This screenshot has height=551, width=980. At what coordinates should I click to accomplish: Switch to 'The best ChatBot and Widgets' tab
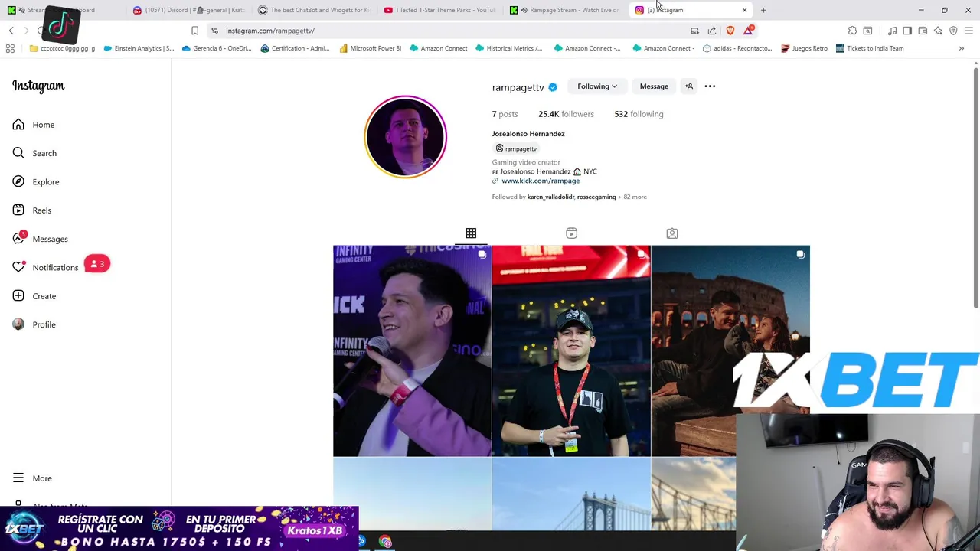coord(315,10)
